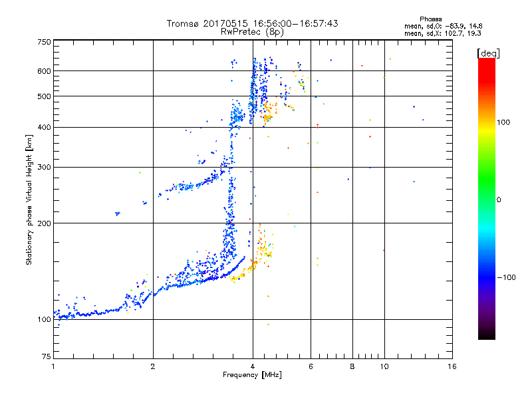Click the 'RwPretec (8p)' subtitle
This screenshot has height=399, width=532.
(252, 32)
